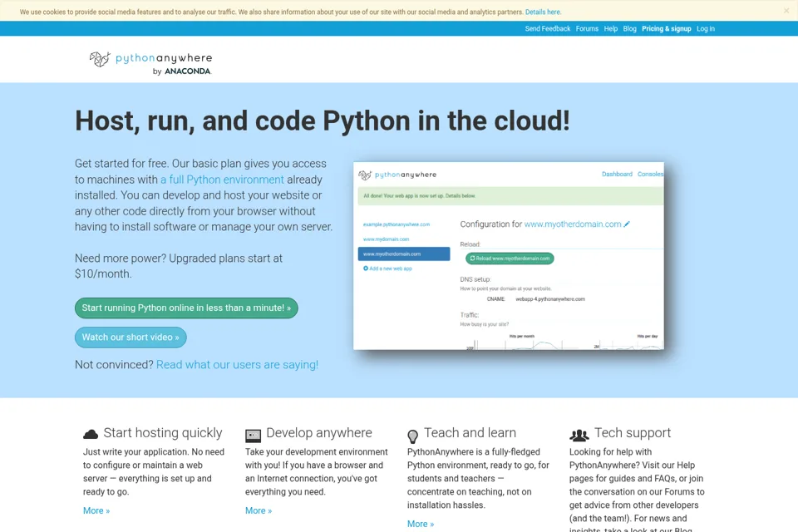798x532 pixels.
Task: Click Log in
Action: coord(706,28)
